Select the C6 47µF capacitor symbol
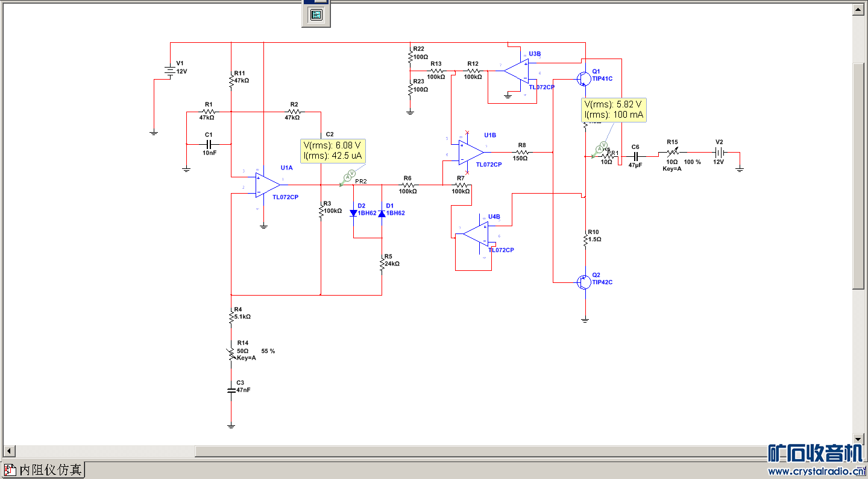 [x=635, y=156]
